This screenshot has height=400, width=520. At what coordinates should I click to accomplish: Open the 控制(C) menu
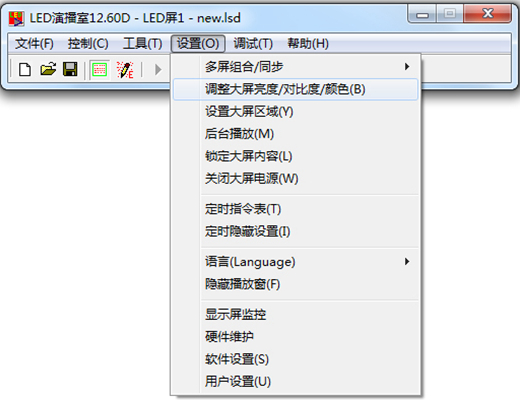pos(88,44)
